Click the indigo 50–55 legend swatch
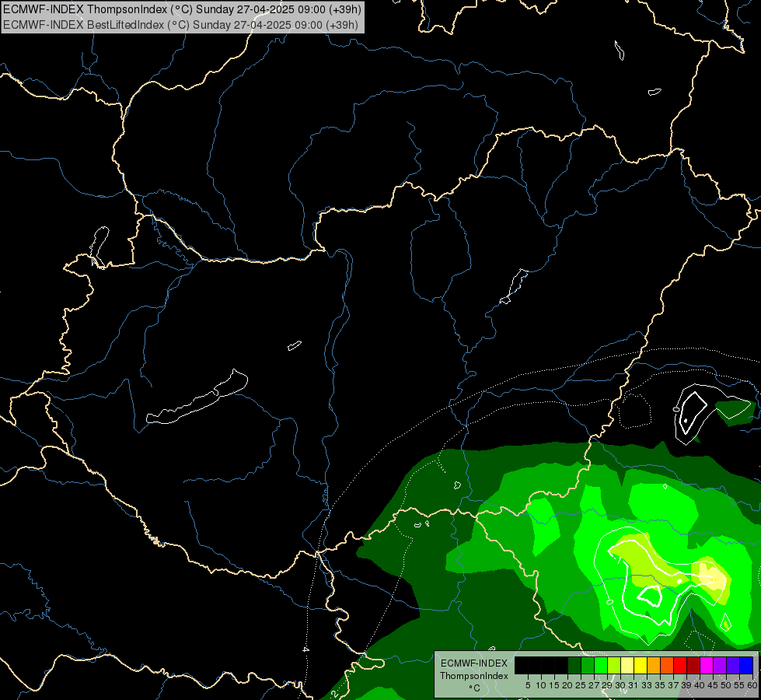 (733, 665)
